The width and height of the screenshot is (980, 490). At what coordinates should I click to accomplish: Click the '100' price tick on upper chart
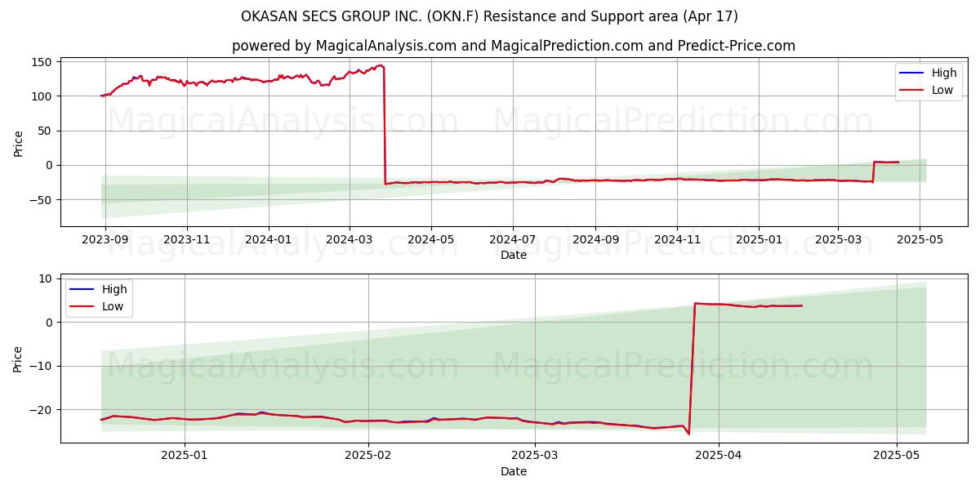tap(42, 96)
